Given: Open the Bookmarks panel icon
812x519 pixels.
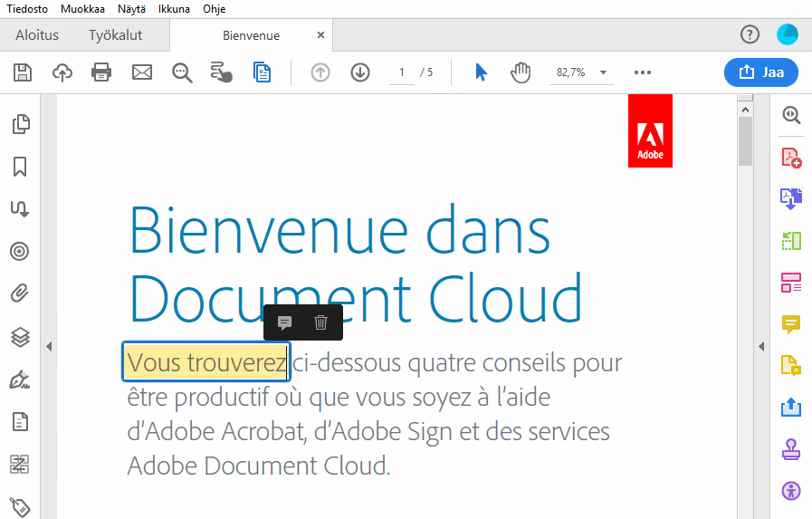Looking at the screenshot, I should coord(20,167).
